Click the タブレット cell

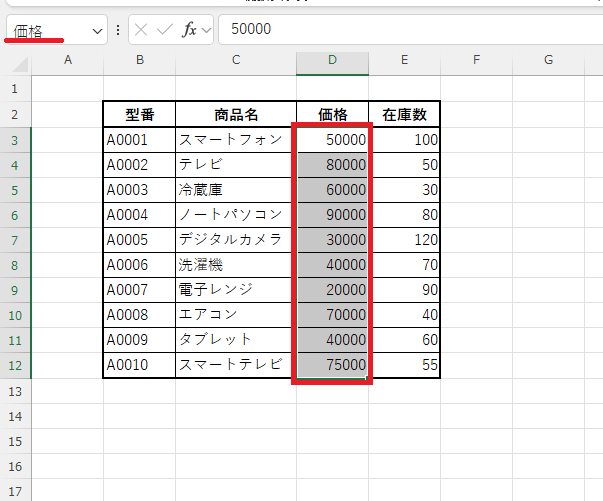coord(236,340)
